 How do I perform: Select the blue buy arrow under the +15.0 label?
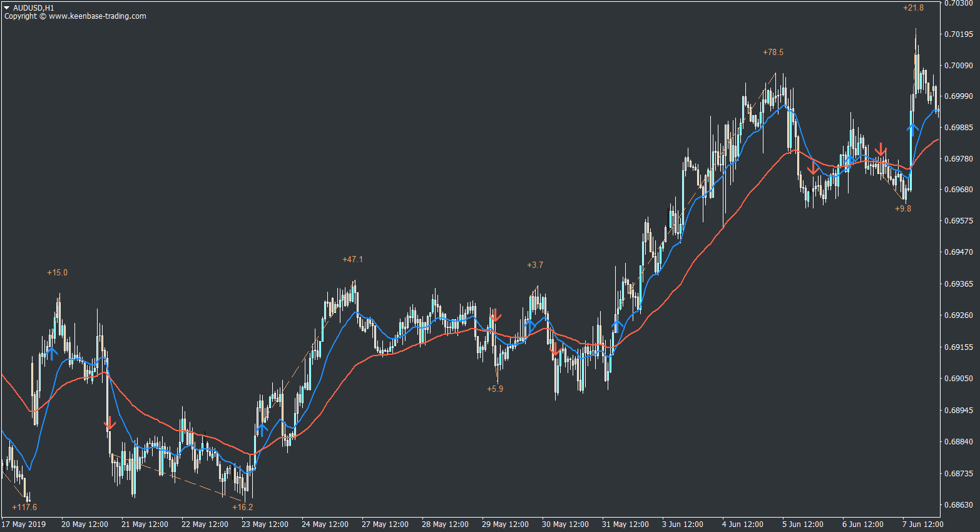click(x=52, y=353)
